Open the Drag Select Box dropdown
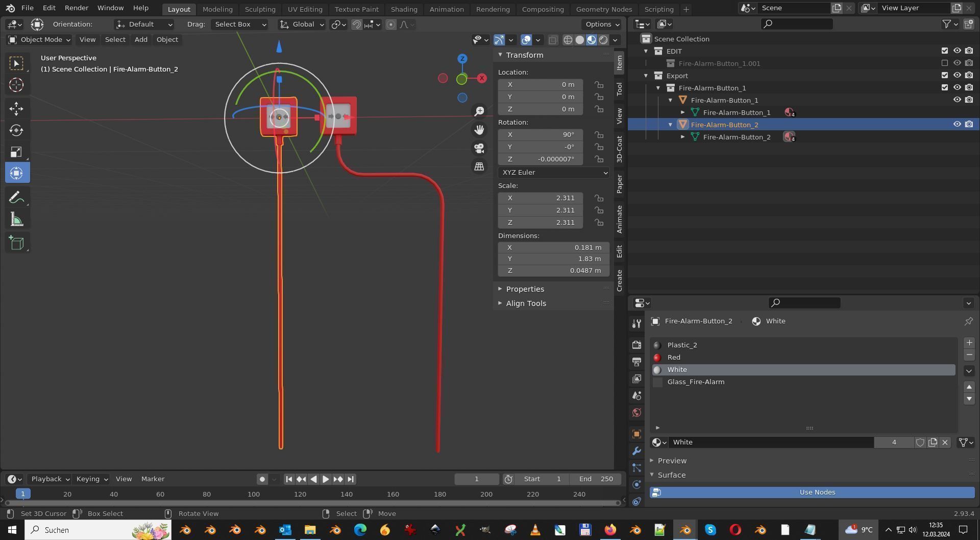This screenshot has width=980, height=540. tap(240, 25)
